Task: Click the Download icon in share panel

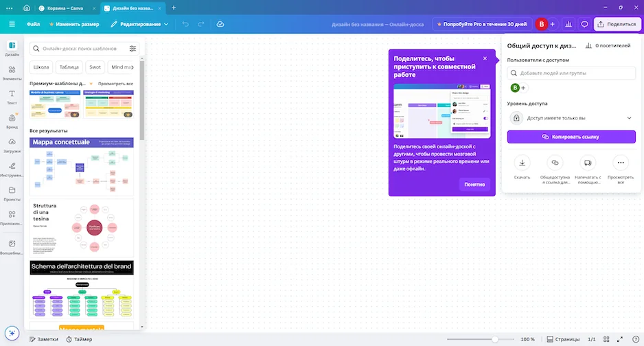Action: pyautogui.click(x=522, y=163)
